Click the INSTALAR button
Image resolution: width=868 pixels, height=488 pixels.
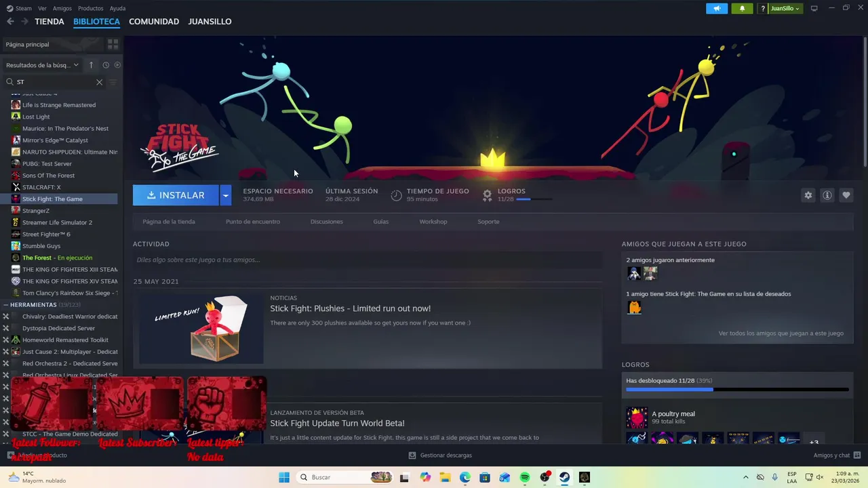(176, 195)
